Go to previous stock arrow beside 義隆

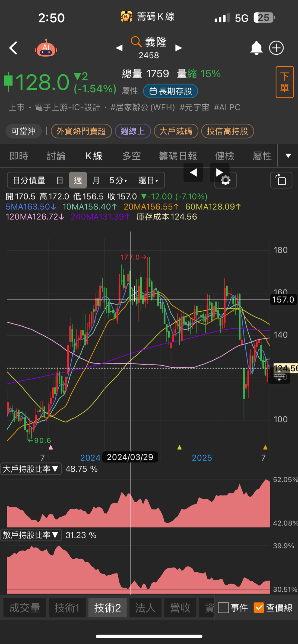coord(119,48)
